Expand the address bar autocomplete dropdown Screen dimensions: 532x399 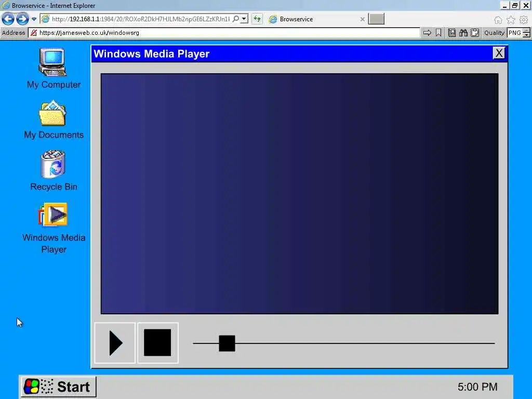click(x=244, y=19)
